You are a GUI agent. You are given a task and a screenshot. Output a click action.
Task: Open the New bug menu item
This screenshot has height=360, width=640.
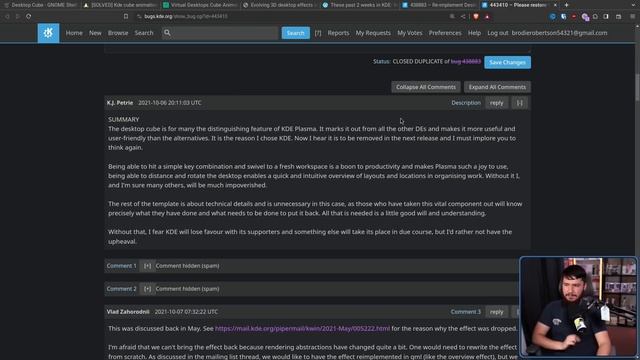(95, 33)
